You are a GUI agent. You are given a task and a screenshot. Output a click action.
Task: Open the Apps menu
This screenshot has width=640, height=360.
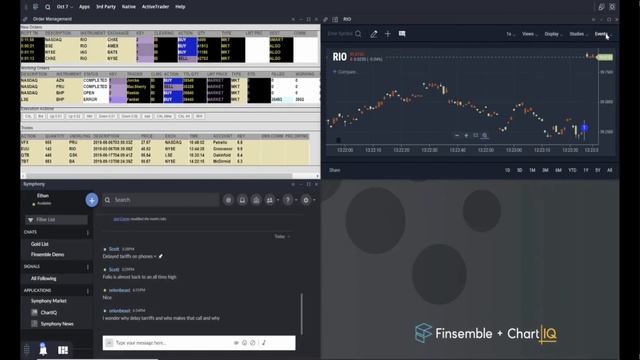coord(84,7)
